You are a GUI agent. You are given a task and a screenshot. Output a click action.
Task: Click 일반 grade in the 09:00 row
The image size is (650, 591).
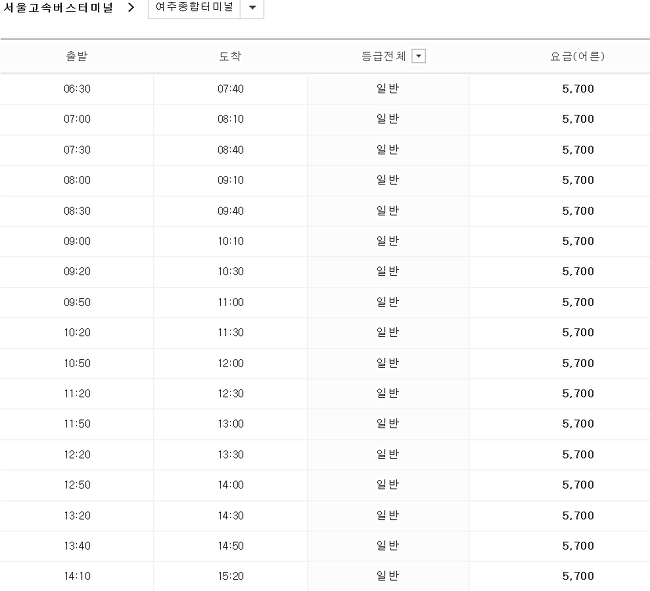[388, 240]
